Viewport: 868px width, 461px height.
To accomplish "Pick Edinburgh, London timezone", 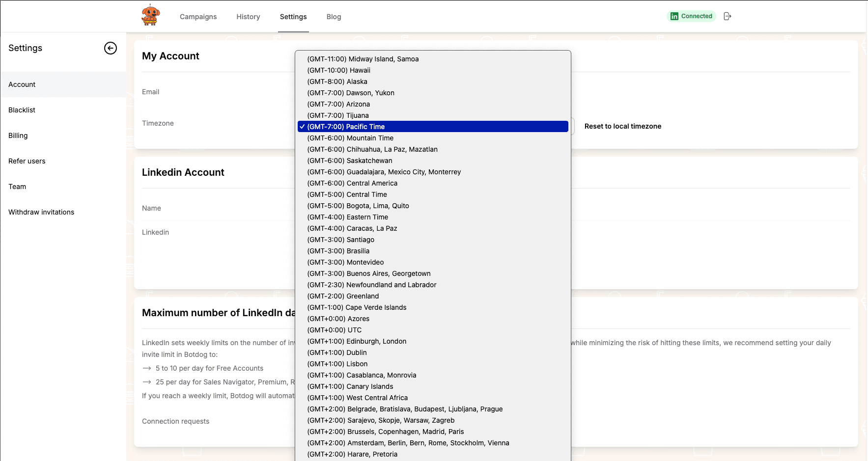I will tap(357, 341).
